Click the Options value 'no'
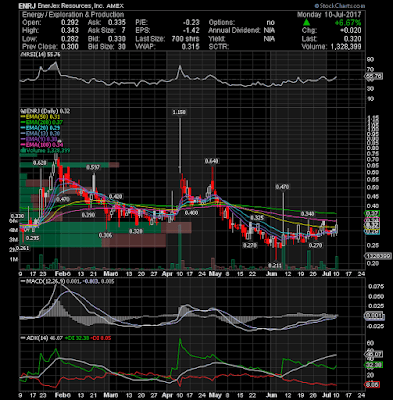The height and width of the screenshot is (400, 393). pyautogui.click(x=270, y=23)
